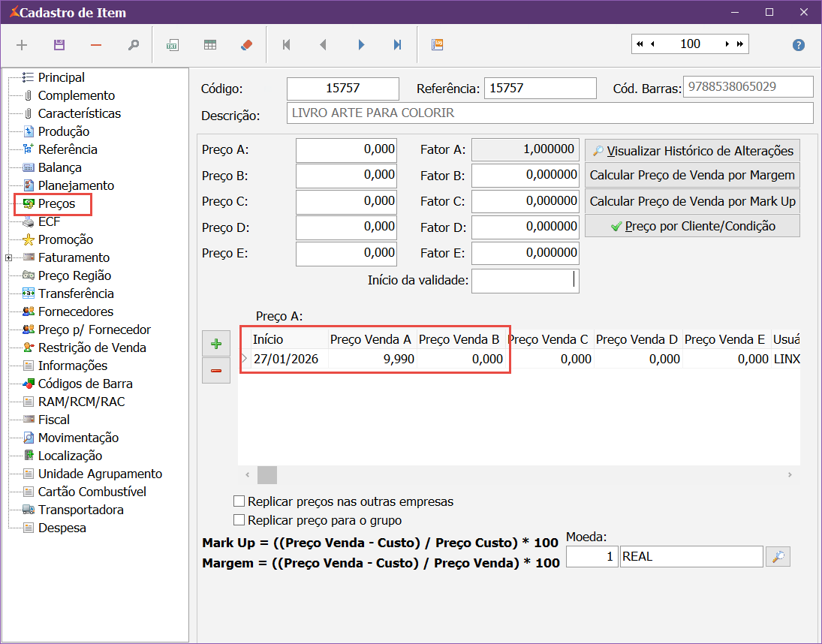This screenshot has width=822, height=644.
Task: Open the help question mark icon
Action: coord(799,45)
